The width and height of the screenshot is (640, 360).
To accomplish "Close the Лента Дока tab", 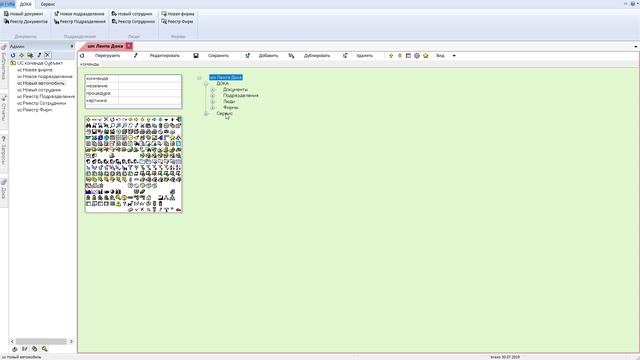I will pyautogui.click(x=129, y=46).
